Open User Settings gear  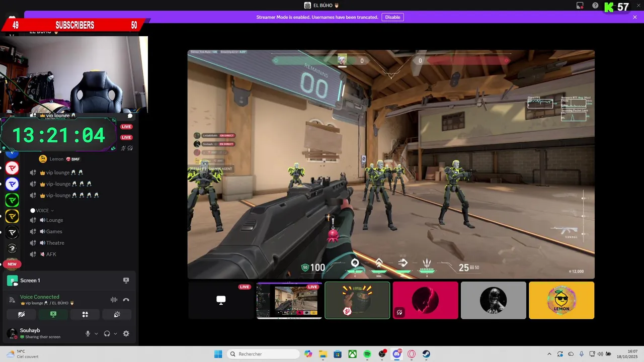126,333
